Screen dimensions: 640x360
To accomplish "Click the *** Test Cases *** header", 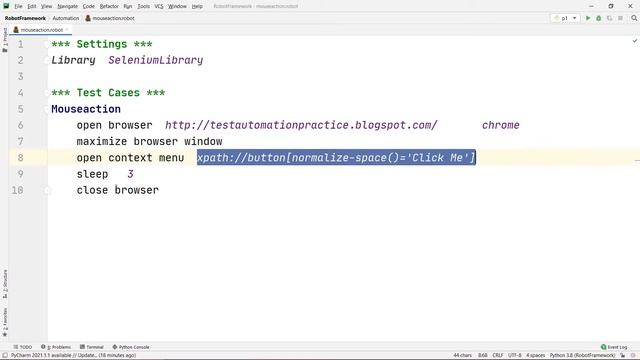I will coord(108,93).
